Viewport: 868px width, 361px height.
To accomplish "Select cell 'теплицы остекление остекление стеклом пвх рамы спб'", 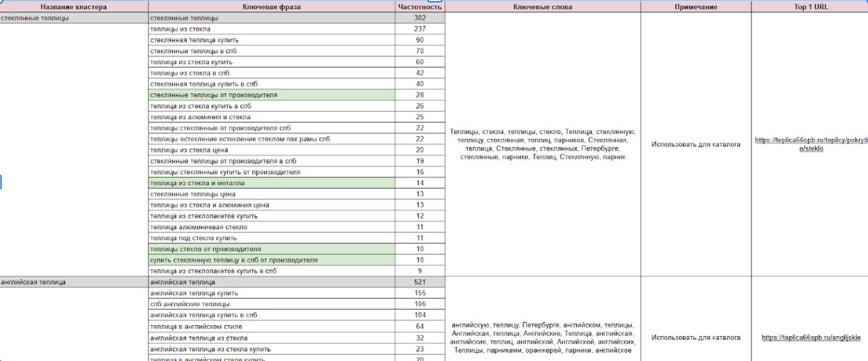I will pos(271,139).
